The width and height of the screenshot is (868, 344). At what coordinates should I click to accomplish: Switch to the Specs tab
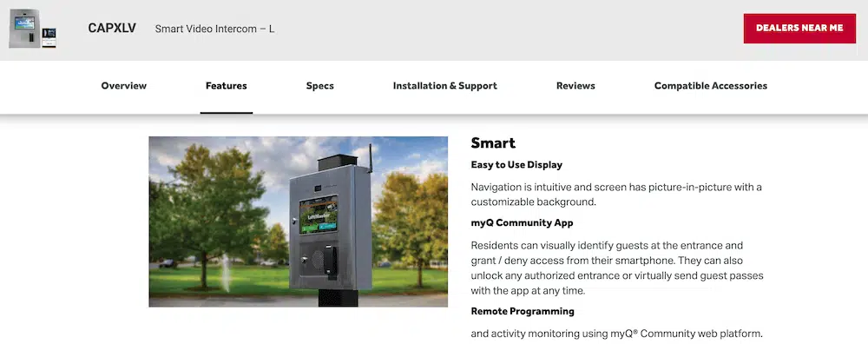(x=320, y=86)
